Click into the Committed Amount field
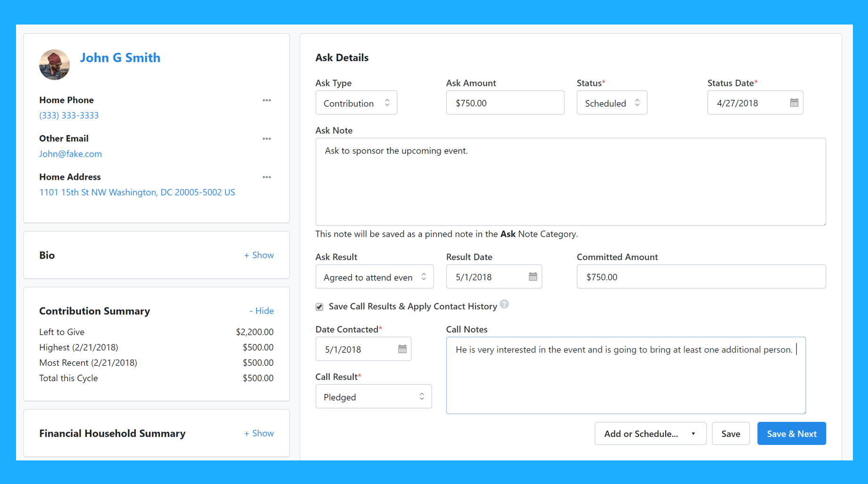Image resolution: width=868 pixels, height=484 pixels. pos(701,277)
